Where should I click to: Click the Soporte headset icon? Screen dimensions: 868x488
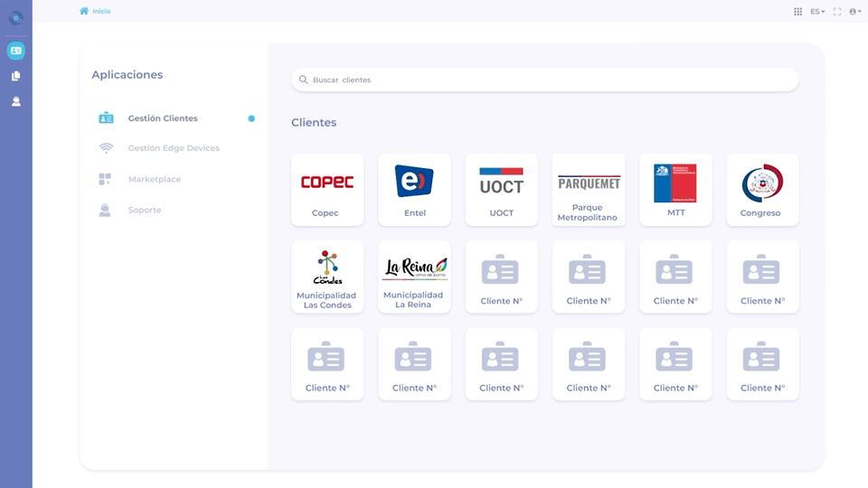click(105, 210)
